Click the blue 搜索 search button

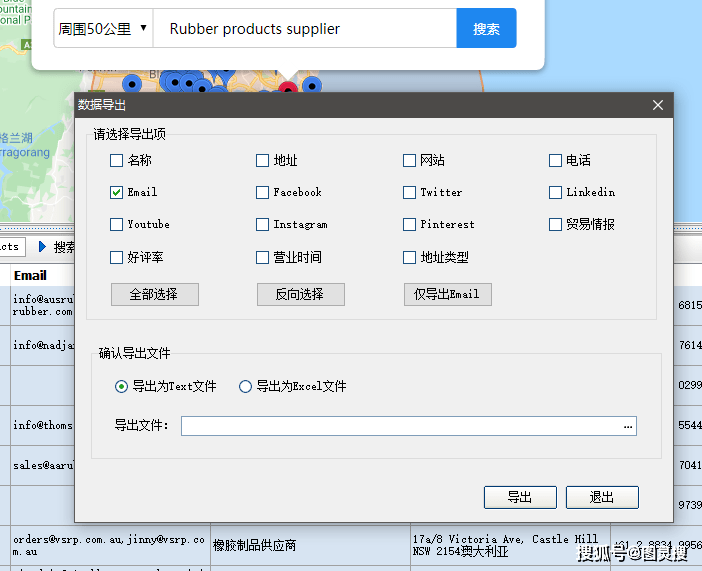coord(486,29)
